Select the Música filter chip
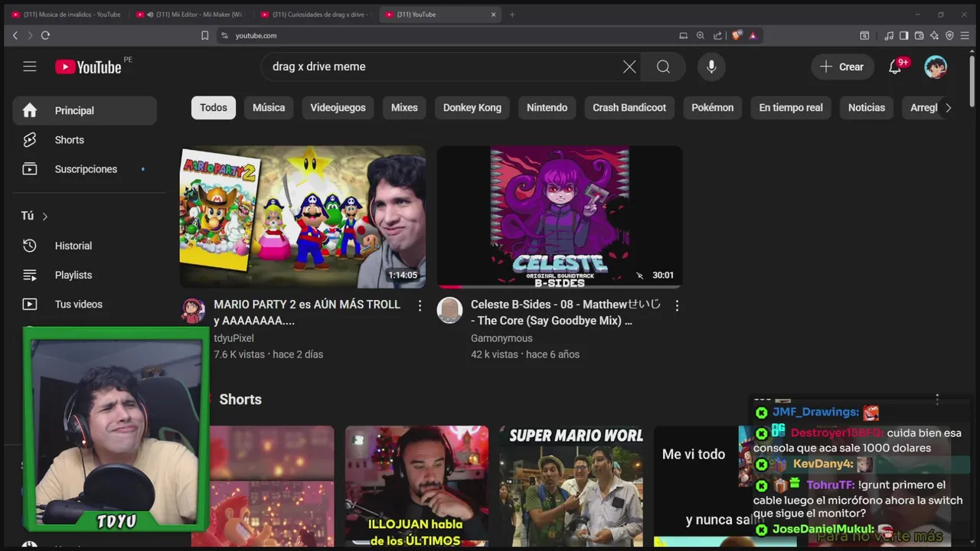980x551 pixels. (269, 108)
